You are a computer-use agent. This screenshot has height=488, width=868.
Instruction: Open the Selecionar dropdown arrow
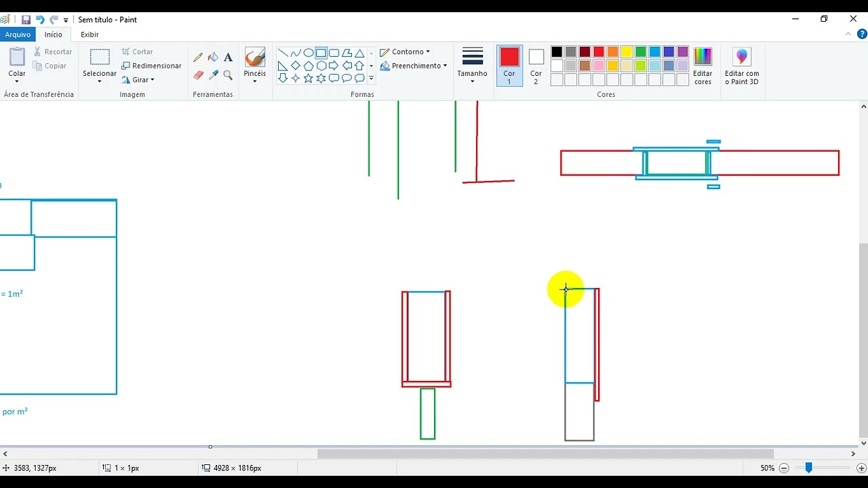point(100,81)
